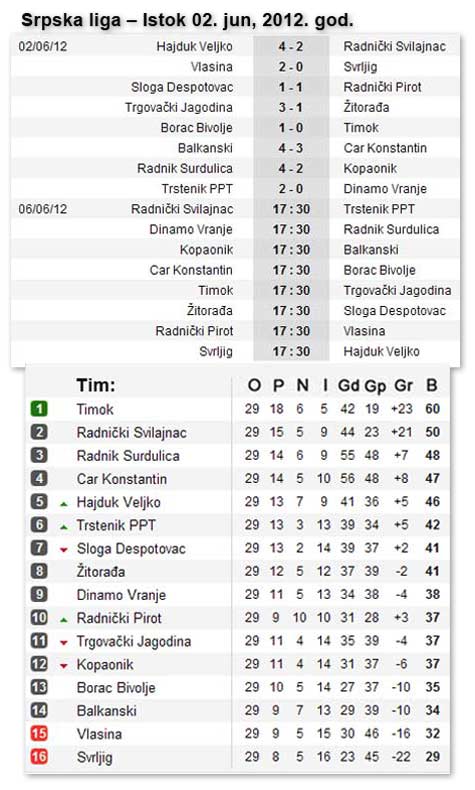Click the 4 - 2 score for Hajduk Veljko
The height and width of the screenshot is (790, 475).
click(291, 46)
